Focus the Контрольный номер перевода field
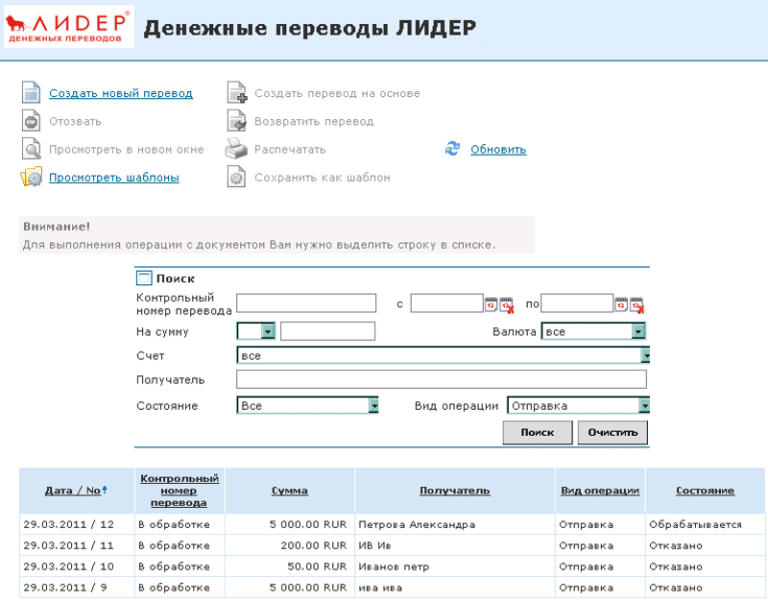Screen dimensions: 768x602 click(306, 303)
